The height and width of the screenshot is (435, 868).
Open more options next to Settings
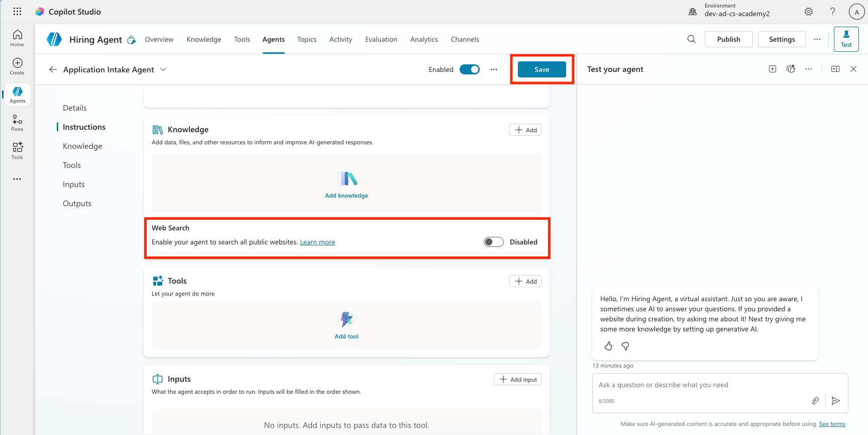coord(817,39)
